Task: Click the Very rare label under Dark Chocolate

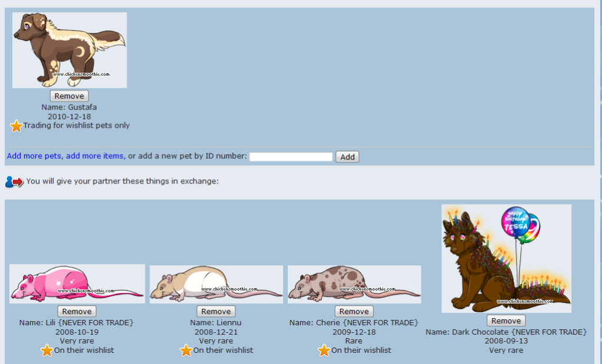Action: (506, 350)
